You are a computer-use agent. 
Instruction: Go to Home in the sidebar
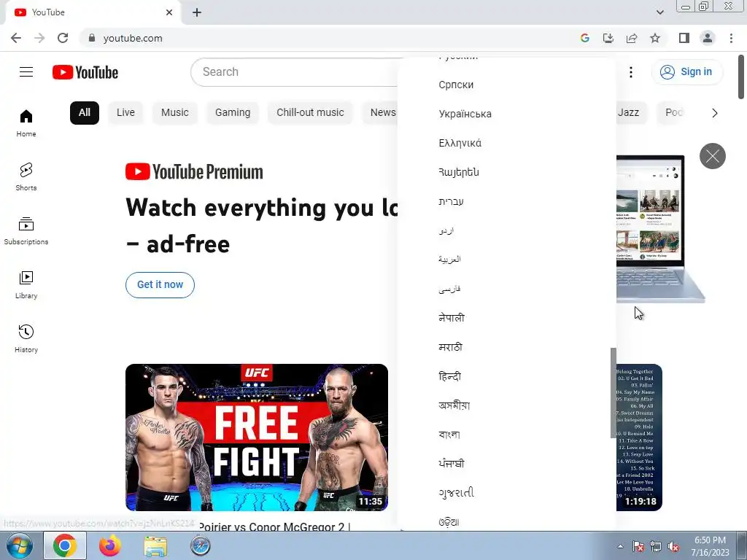pos(26,123)
